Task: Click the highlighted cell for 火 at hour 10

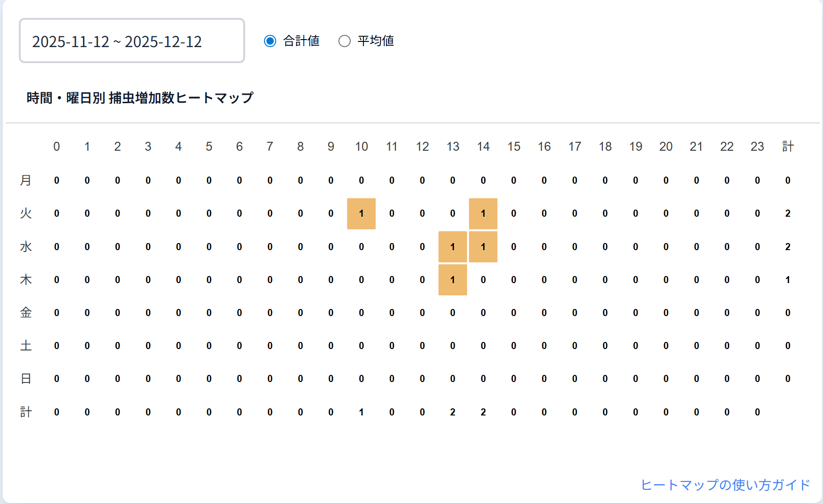Action: [x=361, y=213]
